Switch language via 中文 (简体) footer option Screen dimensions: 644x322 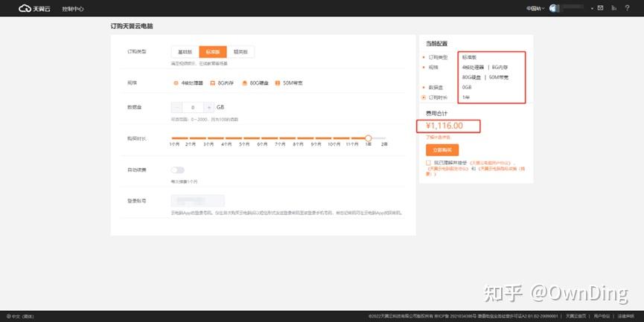(20, 316)
